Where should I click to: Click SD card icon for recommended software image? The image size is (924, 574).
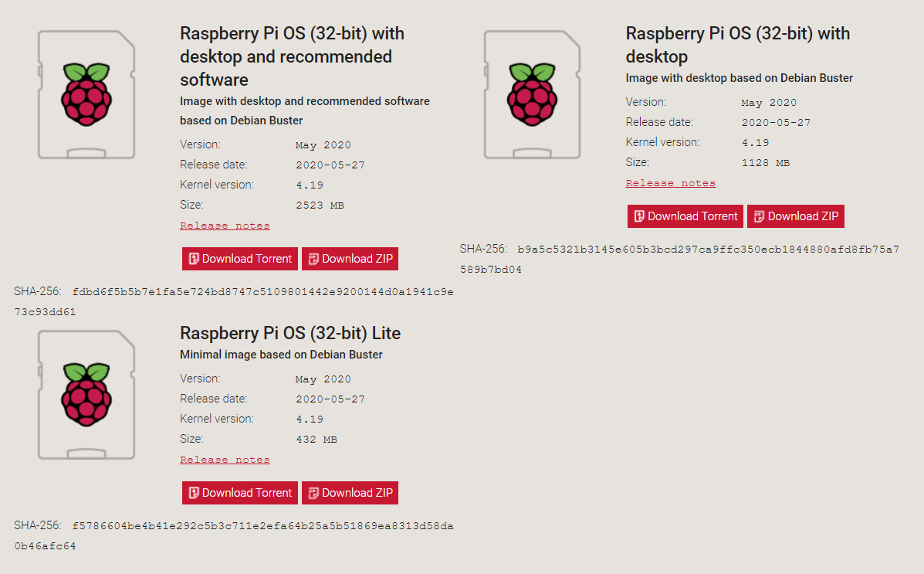86,93
